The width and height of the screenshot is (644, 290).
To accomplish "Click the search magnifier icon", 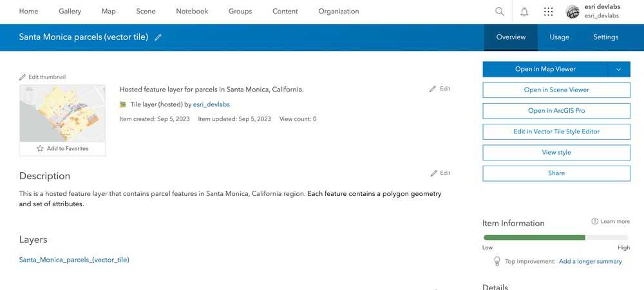I will click(x=500, y=12).
